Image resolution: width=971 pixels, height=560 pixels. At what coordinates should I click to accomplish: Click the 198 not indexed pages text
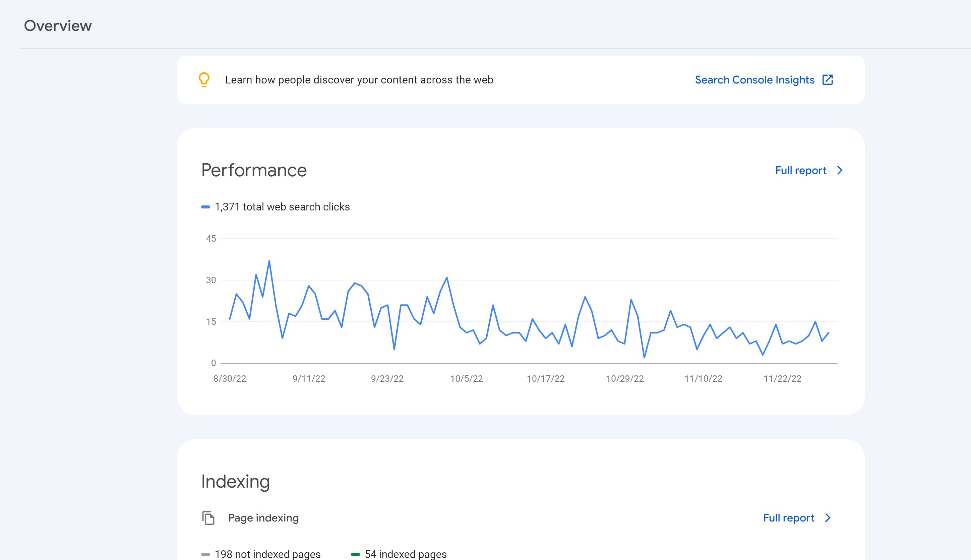268,554
